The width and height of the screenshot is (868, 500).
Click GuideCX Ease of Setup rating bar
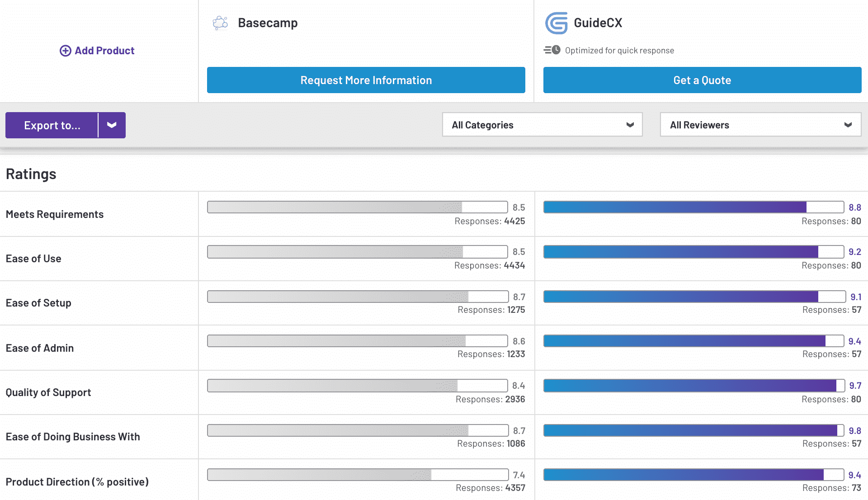(x=694, y=297)
